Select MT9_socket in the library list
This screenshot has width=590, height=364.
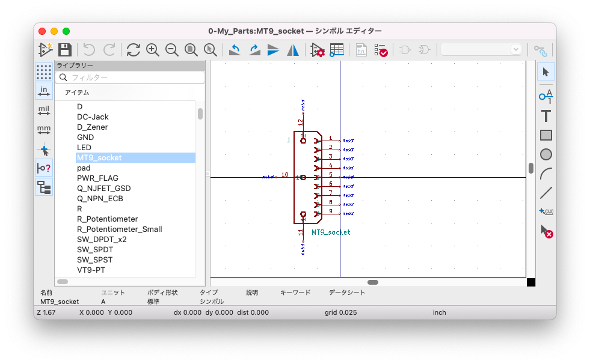pyautogui.click(x=135, y=158)
